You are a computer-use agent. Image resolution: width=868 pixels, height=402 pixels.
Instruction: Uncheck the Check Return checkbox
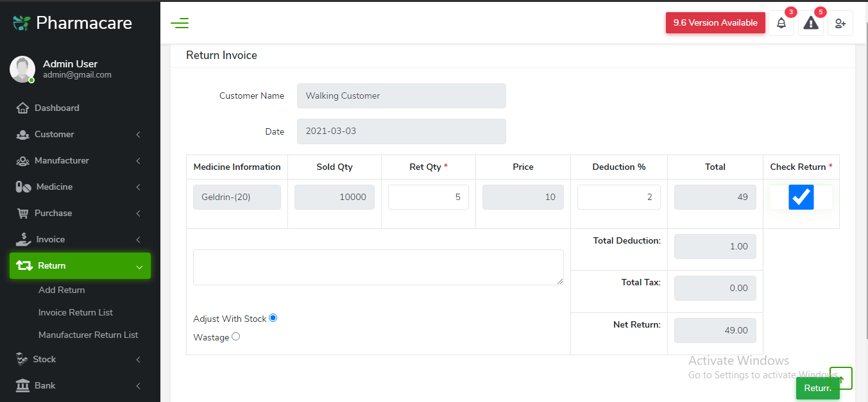[801, 197]
